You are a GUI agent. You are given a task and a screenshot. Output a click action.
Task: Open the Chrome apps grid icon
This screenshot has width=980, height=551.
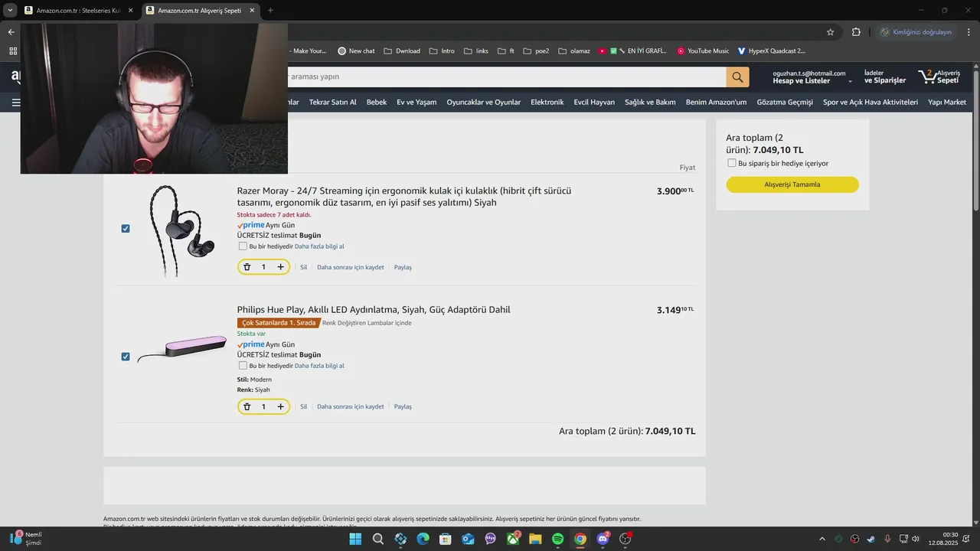pyautogui.click(x=12, y=51)
